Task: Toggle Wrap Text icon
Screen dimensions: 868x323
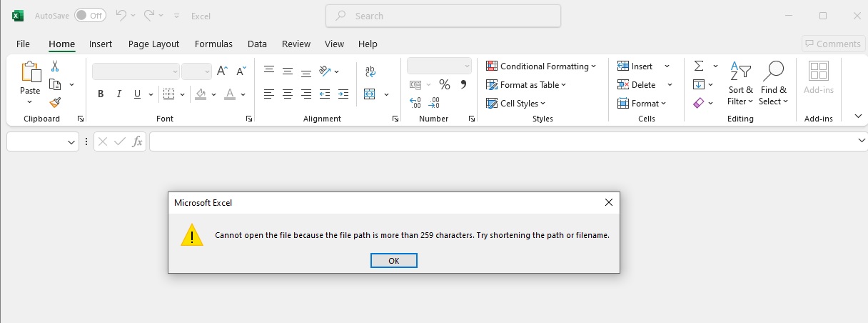Action: (x=370, y=71)
